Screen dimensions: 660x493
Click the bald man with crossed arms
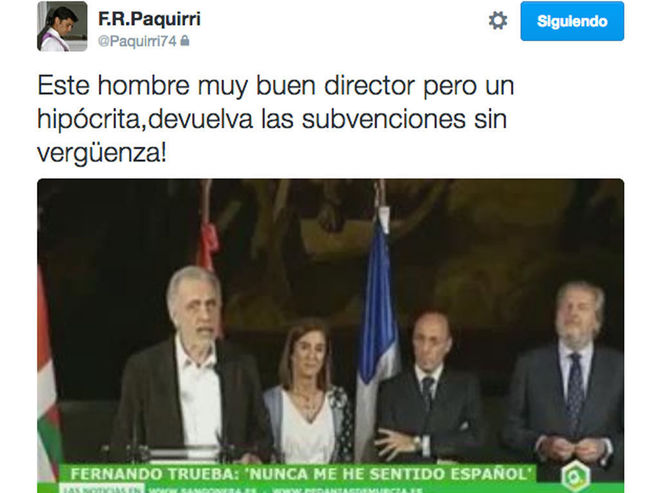point(427,387)
